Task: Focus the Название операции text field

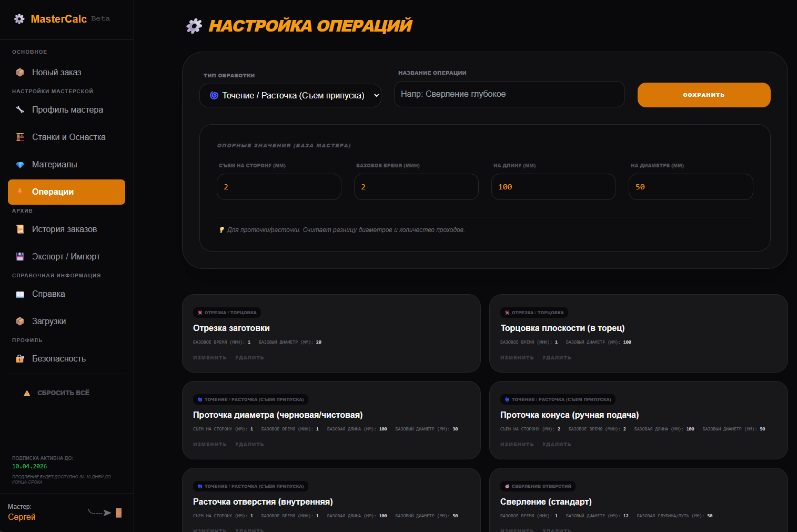Action: pos(509,94)
